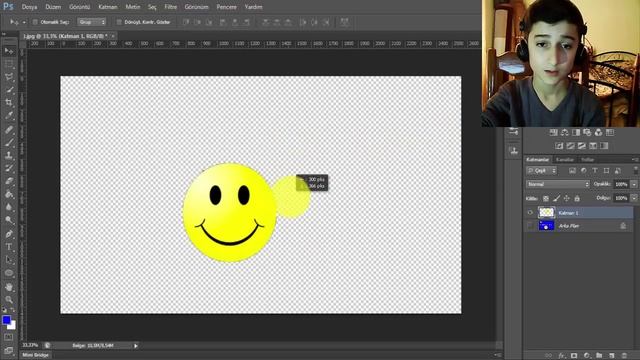Toggle lock all for layer
The image size is (640, 360).
pyautogui.click(x=577, y=198)
